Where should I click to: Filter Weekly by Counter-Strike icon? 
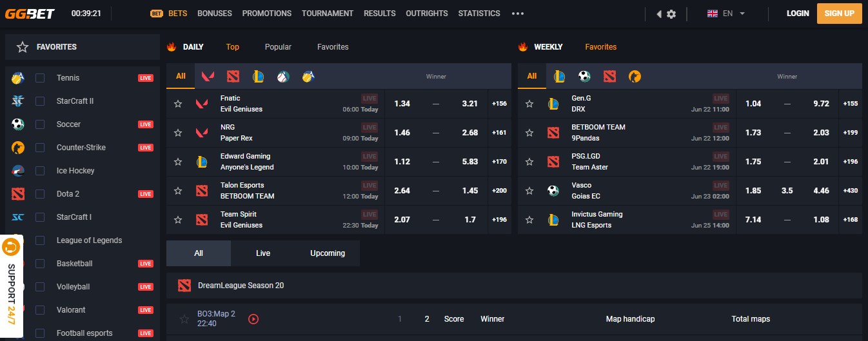tap(635, 77)
